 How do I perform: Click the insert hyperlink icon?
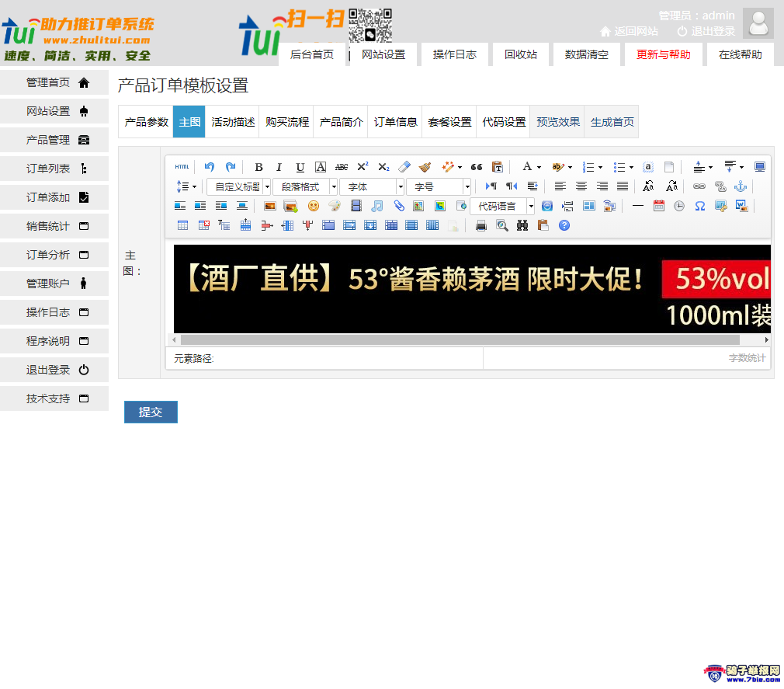tap(699, 186)
